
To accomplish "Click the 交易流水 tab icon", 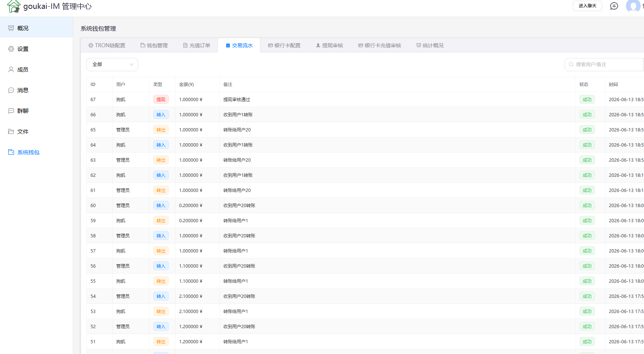I will tap(228, 45).
